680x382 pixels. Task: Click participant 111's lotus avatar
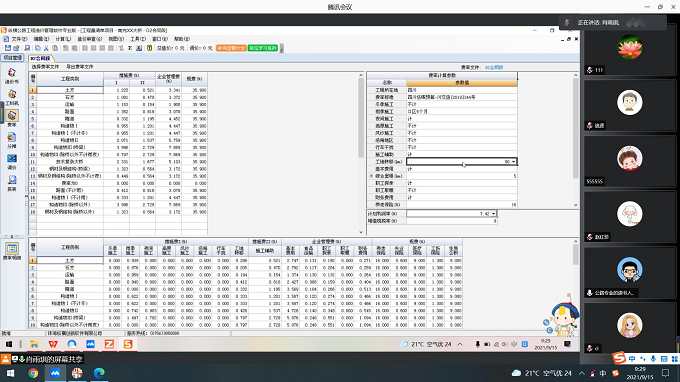(x=630, y=47)
